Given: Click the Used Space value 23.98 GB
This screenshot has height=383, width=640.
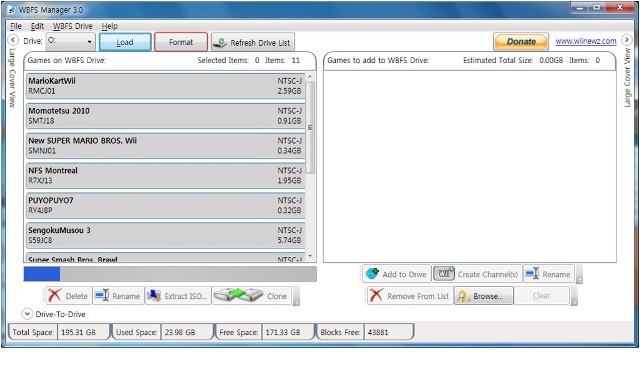Looking at the screenshot, I should (x=180, y=332).
